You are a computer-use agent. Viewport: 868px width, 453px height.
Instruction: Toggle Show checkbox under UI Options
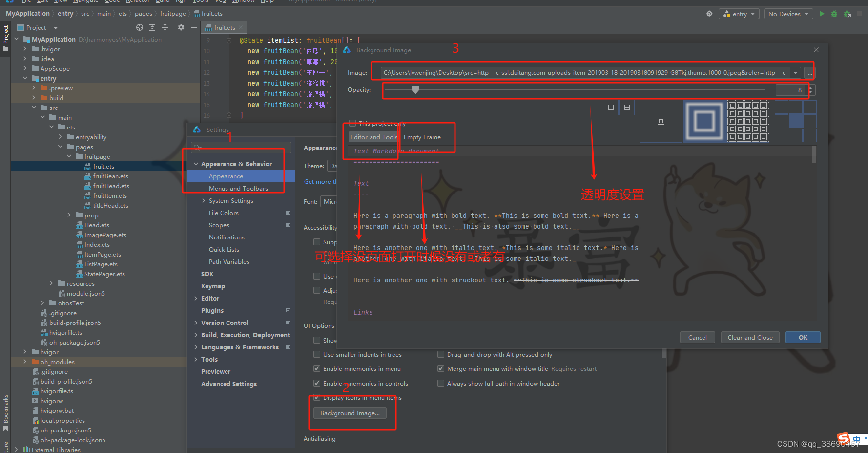(317, 340)
